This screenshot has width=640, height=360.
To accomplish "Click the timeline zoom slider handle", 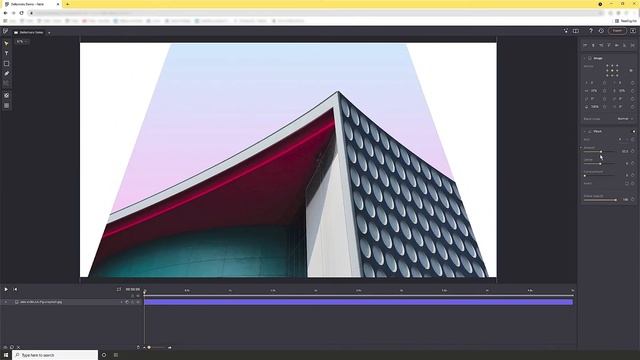I will click(149, 347).
